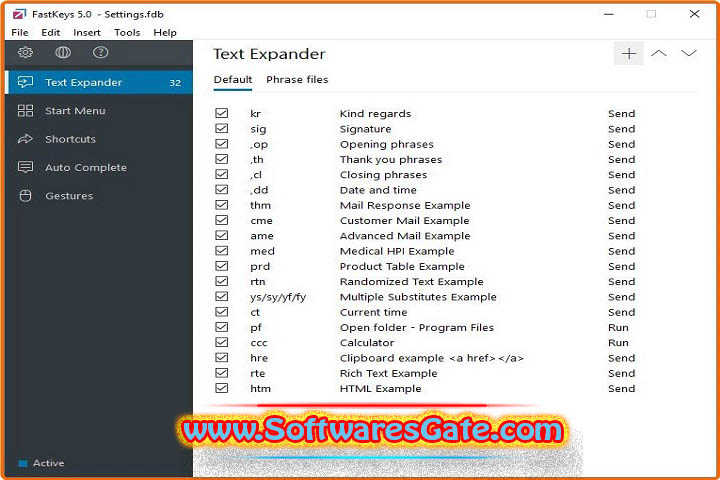Click the Auto Complete icon
720x480 pixels.
(25, 167)
